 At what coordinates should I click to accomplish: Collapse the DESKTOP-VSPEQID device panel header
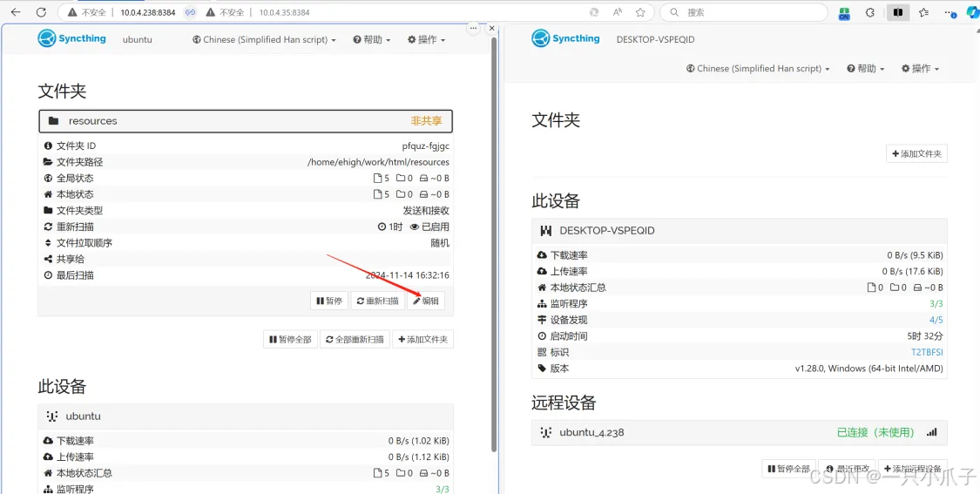[740, 230]
